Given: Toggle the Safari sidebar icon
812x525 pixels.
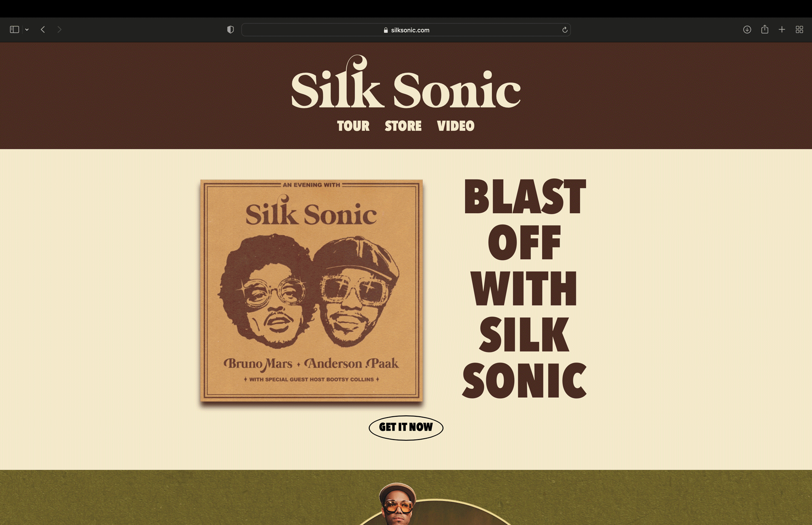Looking at the screenshot, I should pyautogui.click(x=14, y=30).
